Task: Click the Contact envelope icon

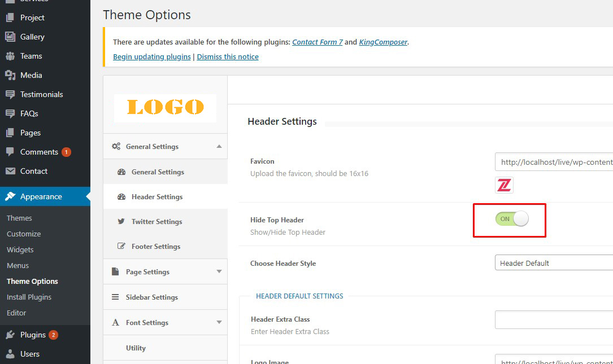Action: point(10,171)
